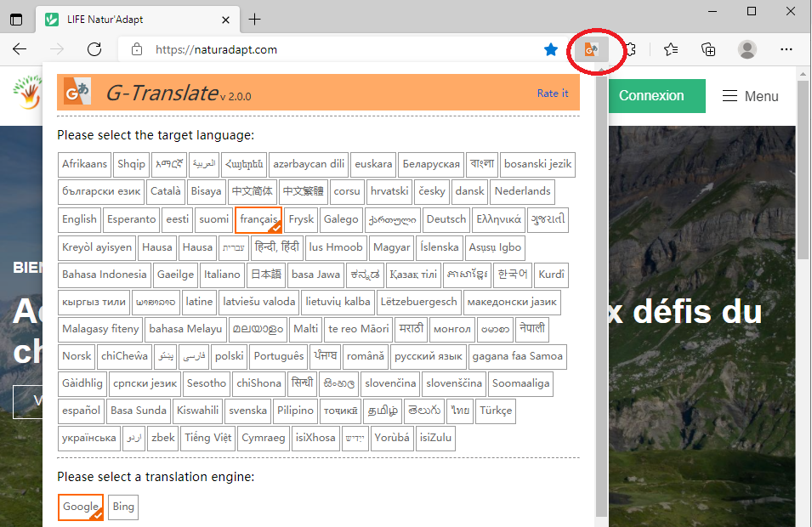
Task: Pick the Soomaaliga language option
Action: click(521, 383)
